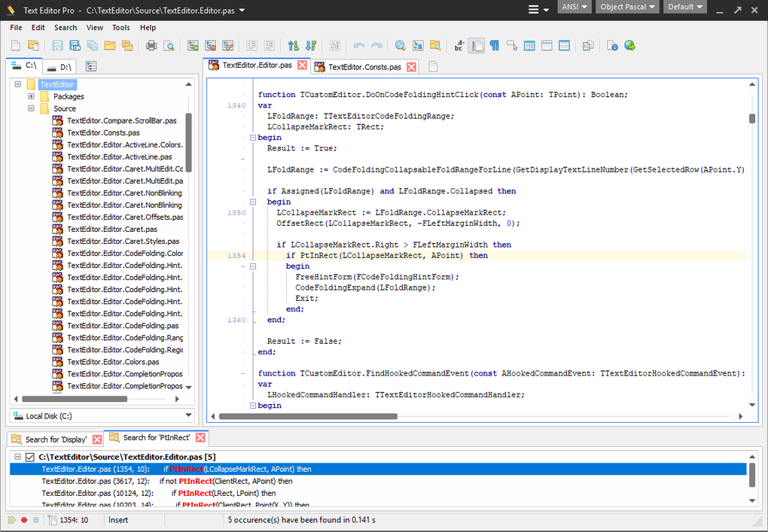Open the ANSI encoding dropdown
Viewport: 768px width, 532px height.
click(x=574, y=7)
